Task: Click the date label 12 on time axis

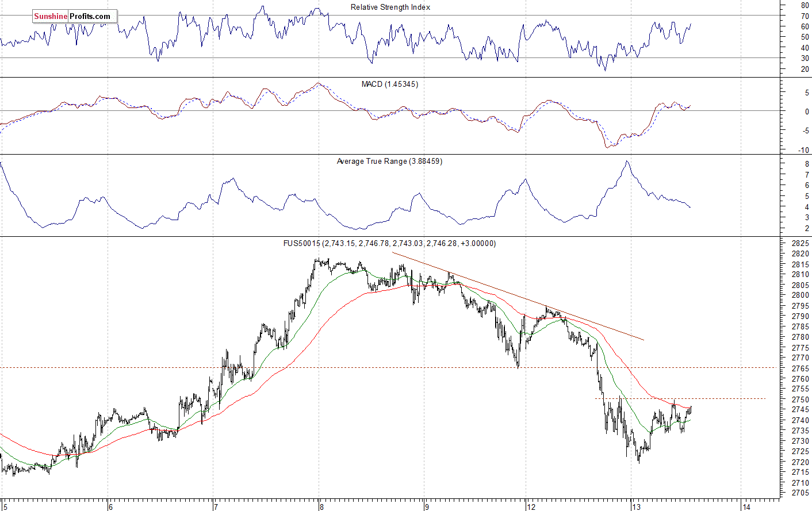Action: (x=531, y=507)
